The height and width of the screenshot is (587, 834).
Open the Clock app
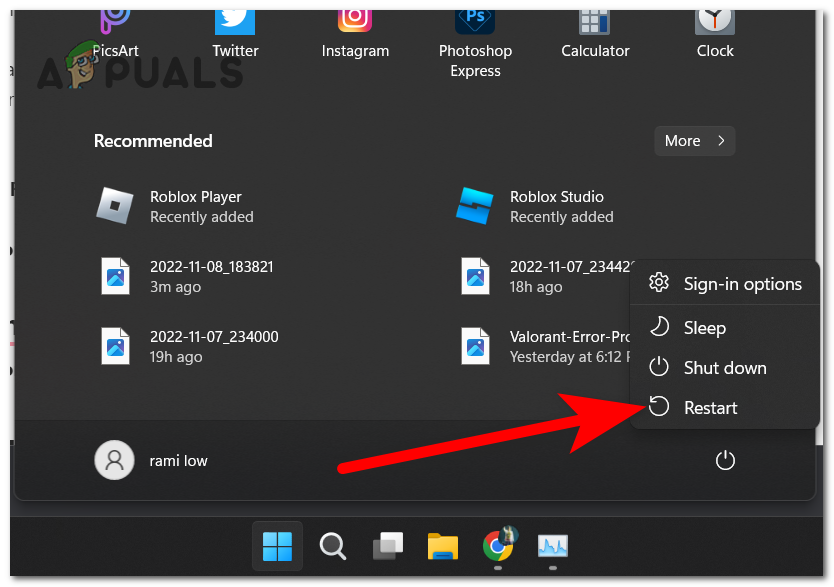715,28
